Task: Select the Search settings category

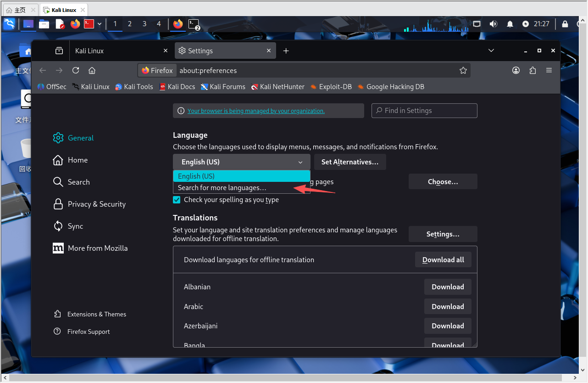Action: pos(72,182)
